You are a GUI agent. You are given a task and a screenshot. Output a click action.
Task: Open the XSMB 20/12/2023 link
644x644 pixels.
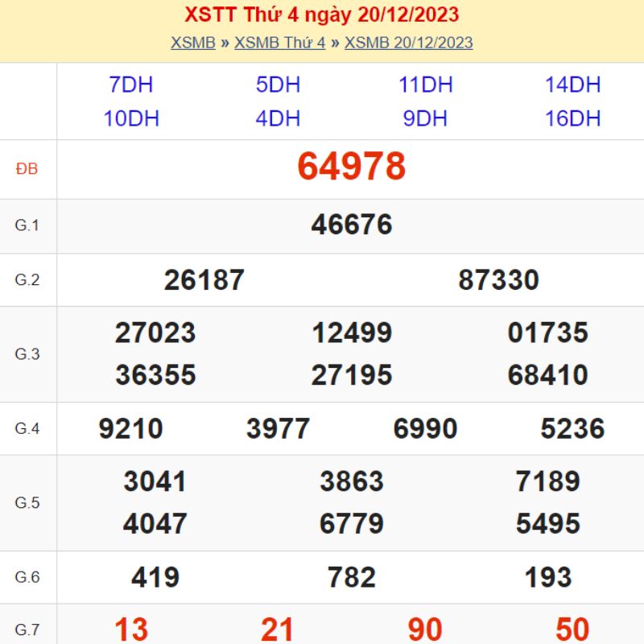409,43
